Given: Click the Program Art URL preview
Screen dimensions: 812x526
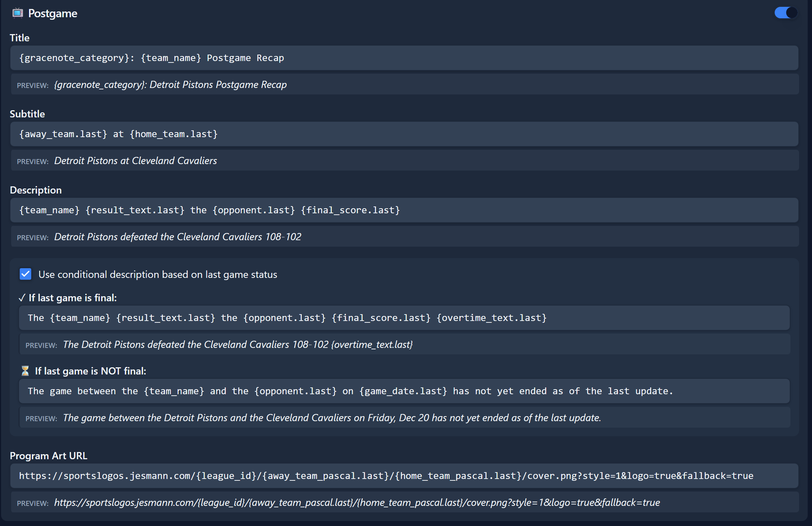Looking at the screenshot, I should click(x=357, y=503).
